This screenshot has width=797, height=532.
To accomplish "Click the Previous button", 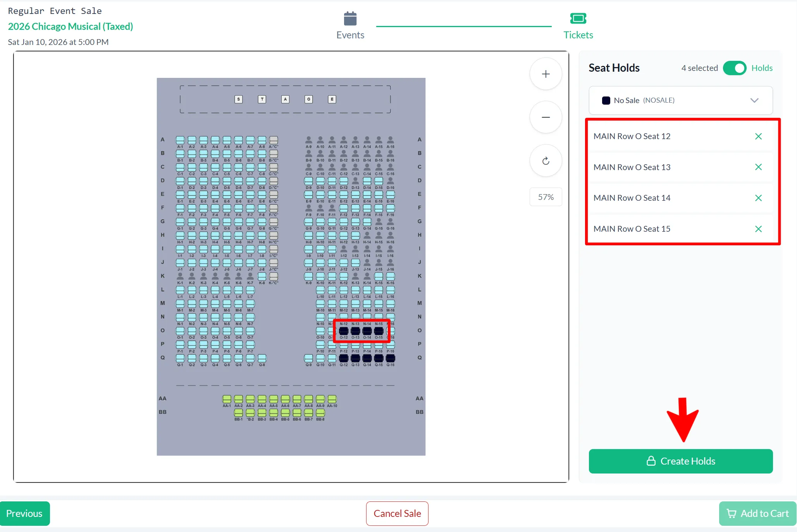I will [x=25, y=513].
